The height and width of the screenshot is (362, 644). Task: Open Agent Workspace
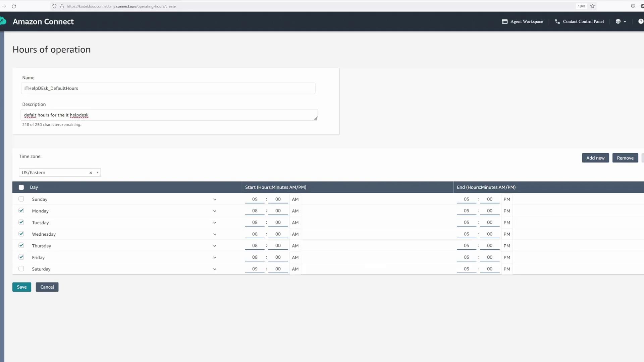522,21
